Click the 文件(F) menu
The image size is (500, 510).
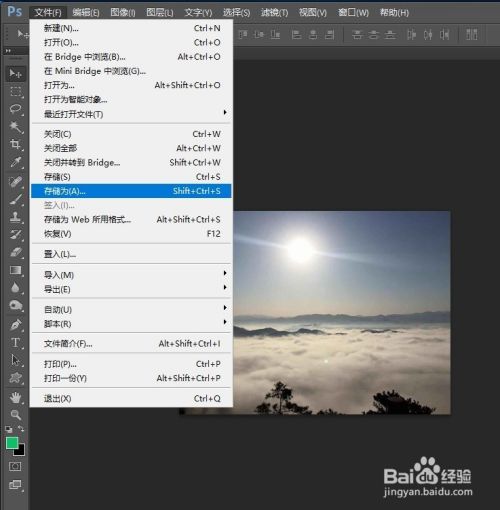[x=48, y=13]
